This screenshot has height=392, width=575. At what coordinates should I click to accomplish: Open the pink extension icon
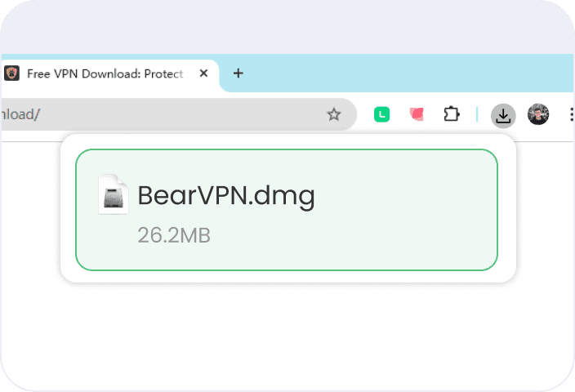(417, 114)
